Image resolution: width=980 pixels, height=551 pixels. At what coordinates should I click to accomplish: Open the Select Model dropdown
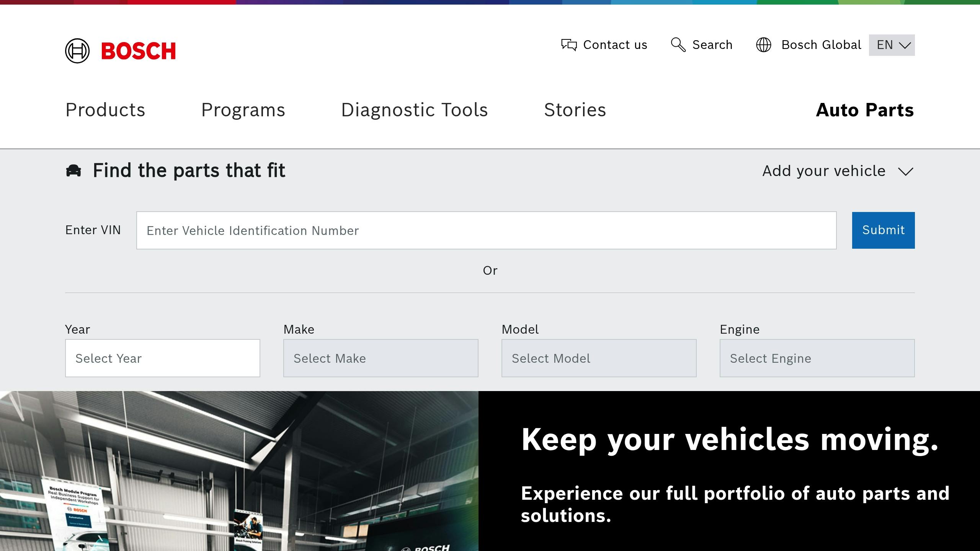tap(599, 358)
